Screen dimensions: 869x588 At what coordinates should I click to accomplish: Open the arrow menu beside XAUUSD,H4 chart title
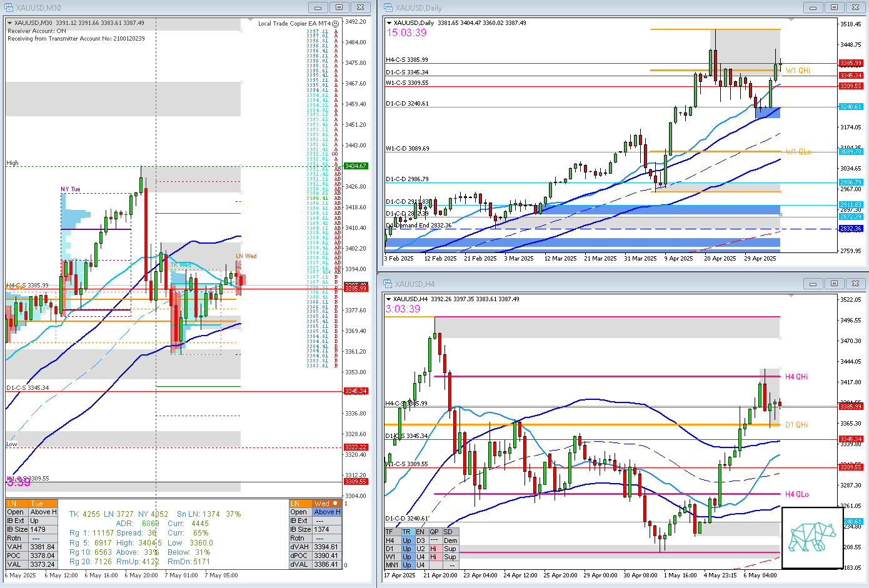(x=389, y=299)
